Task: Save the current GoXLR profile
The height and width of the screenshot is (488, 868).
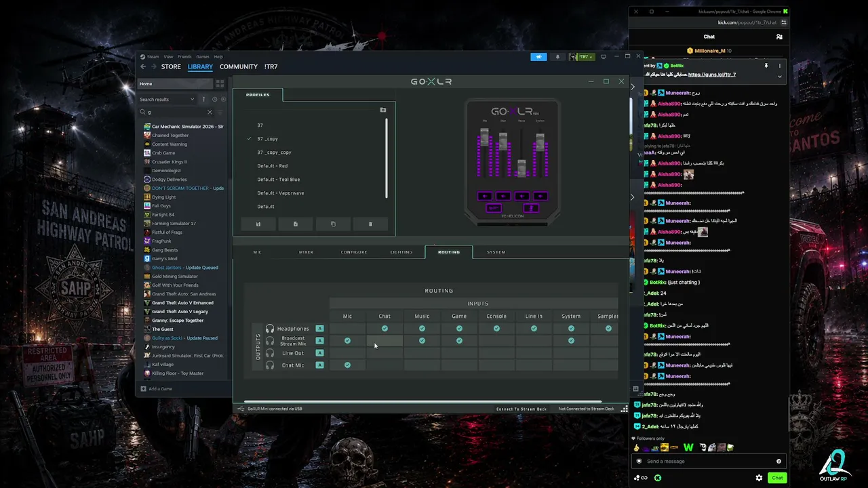Action: (258, 224)
